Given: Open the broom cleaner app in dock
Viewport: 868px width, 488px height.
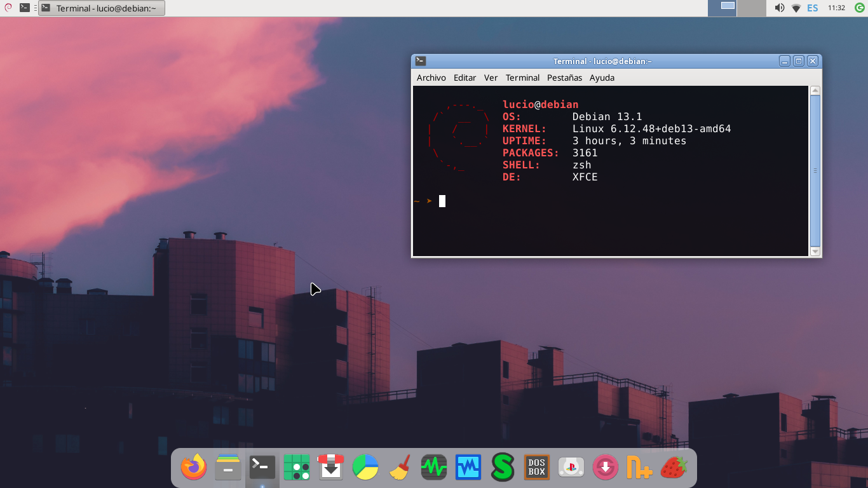Looking at the screenshot, I should click(400, 468).
